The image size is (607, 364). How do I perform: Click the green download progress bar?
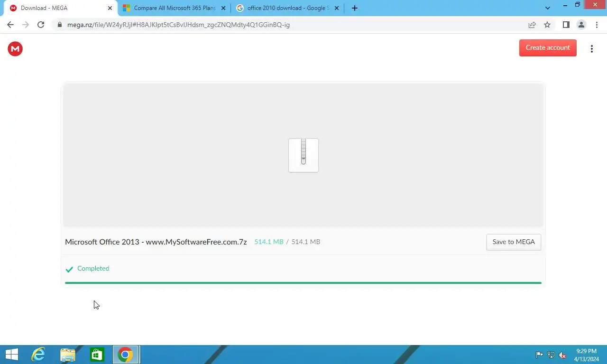coord(303,283)
